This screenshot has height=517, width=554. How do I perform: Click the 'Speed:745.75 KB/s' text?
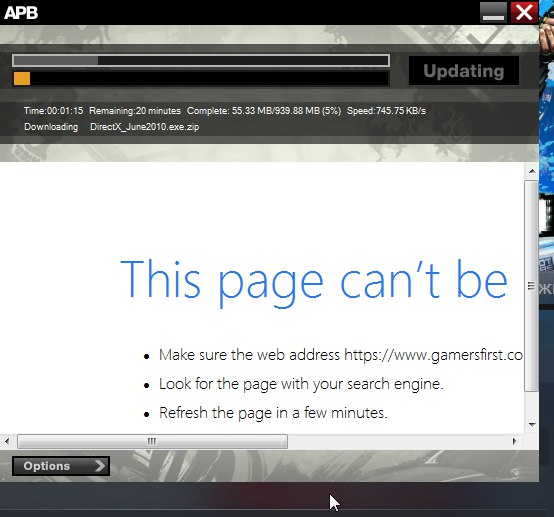point(386,111)
